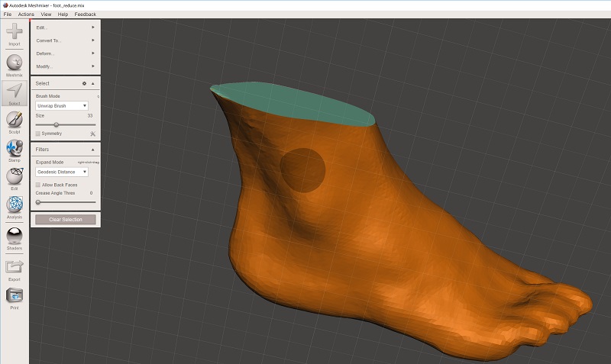Click the symmetry tools wrench icon
This screenshot has height=364, width=611.
92,134
